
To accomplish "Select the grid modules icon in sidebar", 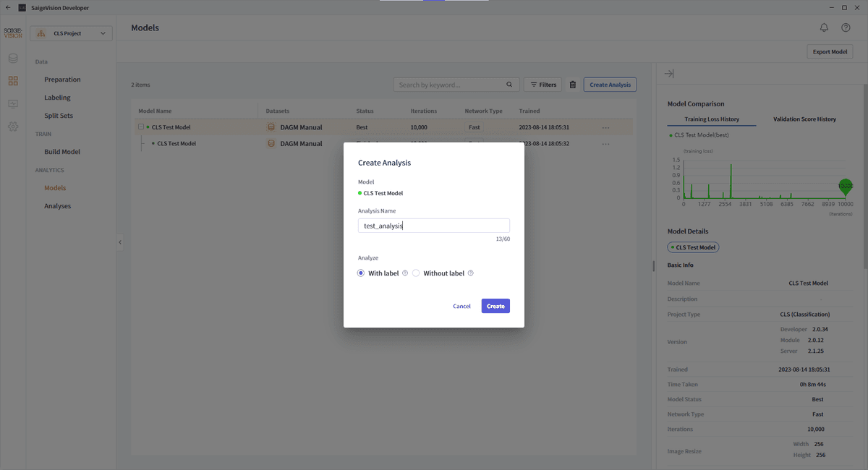I will point(13,81).
